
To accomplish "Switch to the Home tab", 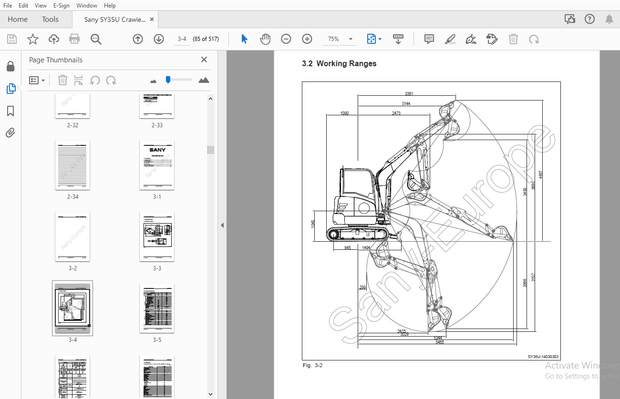I will [17, 19].
